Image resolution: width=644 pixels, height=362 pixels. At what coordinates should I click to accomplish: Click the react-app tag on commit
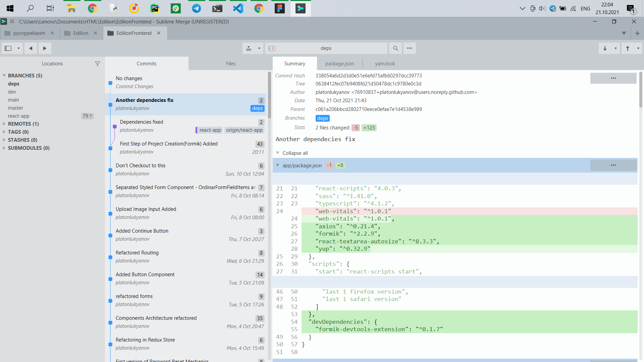209,130
